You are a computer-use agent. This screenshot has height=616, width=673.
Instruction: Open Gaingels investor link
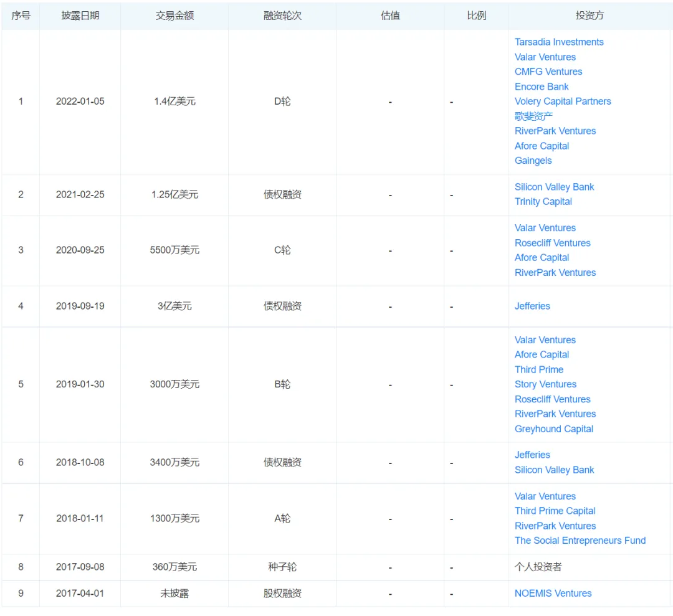[533, 161]
